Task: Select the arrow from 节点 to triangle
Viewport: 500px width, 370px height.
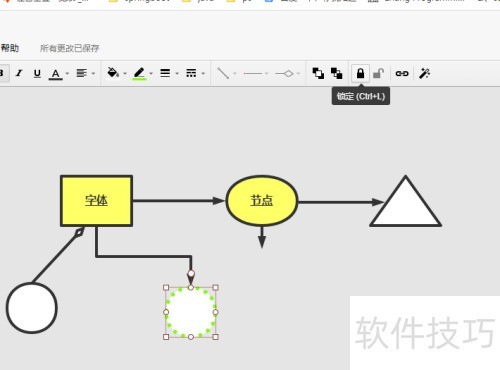Action: click(x=340, y=202)
